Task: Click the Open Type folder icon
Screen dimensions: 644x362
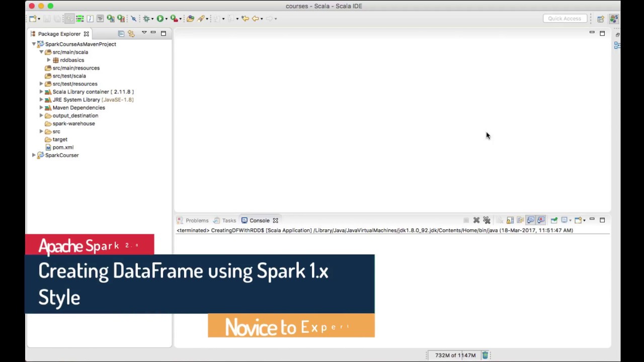Action: tap(190, 19)
